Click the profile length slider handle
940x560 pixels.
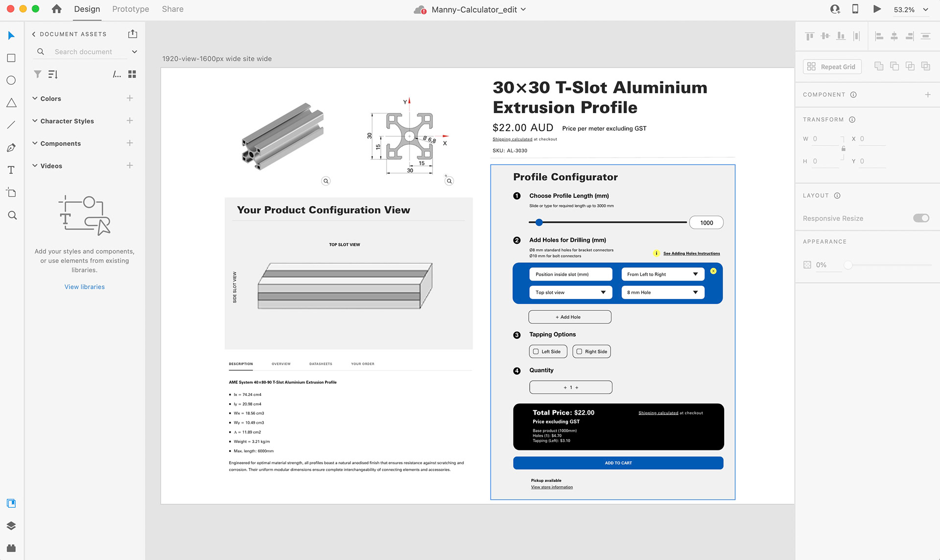tap(539, 222)
